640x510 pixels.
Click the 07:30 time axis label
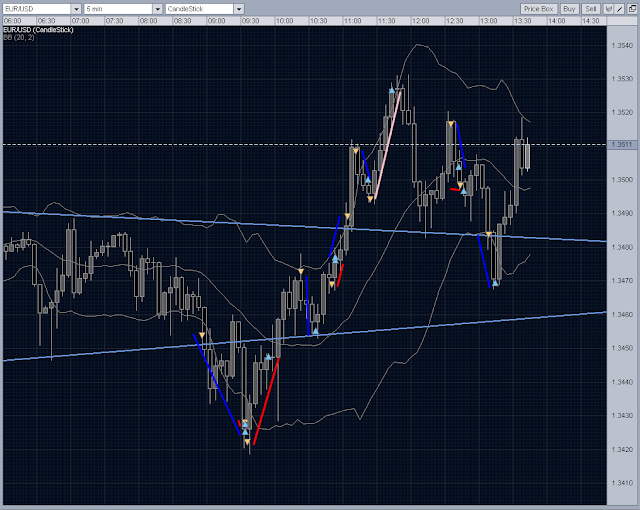(x=114, y=21)
